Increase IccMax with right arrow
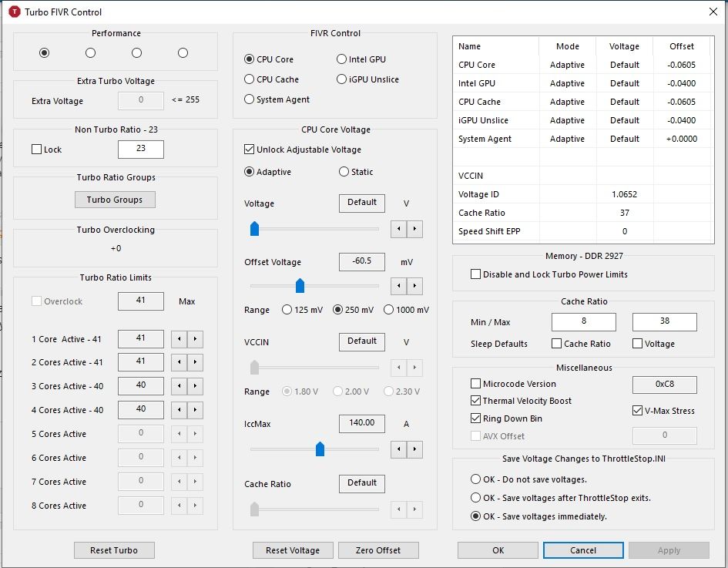Viewport: 728px width, 568px height. (414, 449)
